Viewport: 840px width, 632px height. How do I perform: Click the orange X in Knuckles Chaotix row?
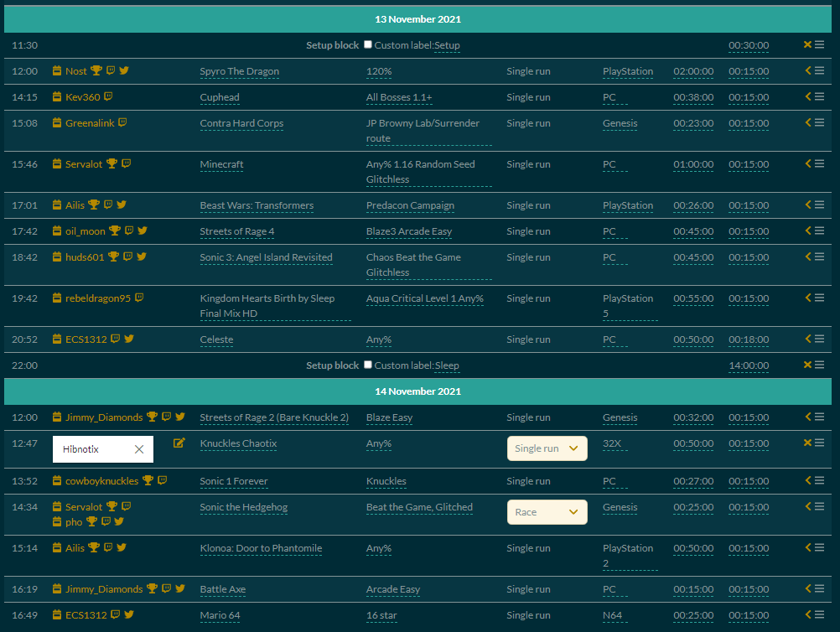tap(807, 443)
